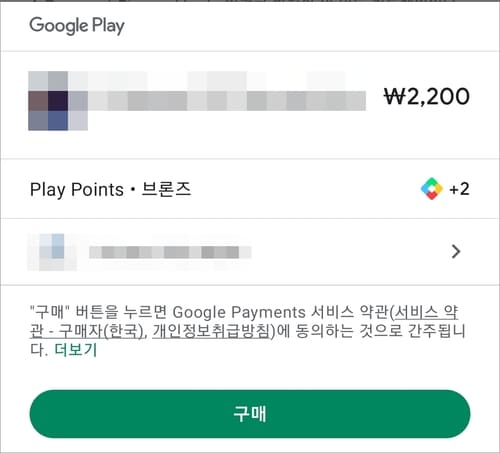Screen dimensions: 500x453
Task: Click the 버튼을 누르면 phrase in disclaimer
Action: [x=121, y=312]
